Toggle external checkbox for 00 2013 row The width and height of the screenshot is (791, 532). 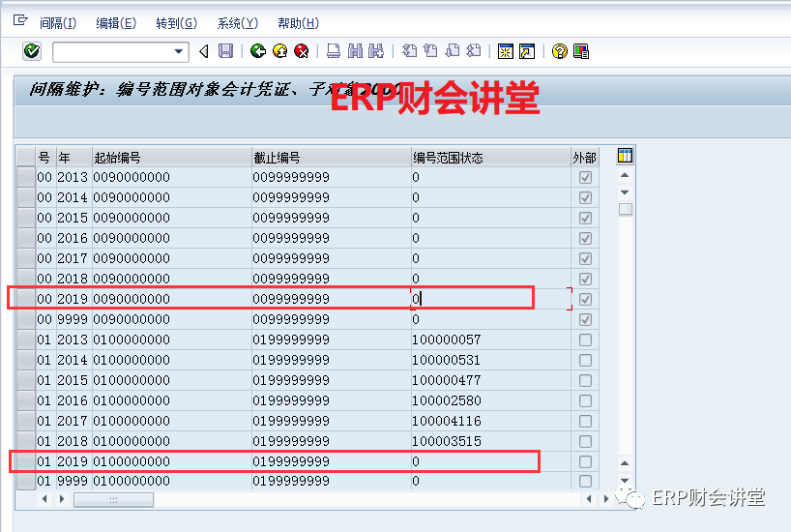click(585, 178)
